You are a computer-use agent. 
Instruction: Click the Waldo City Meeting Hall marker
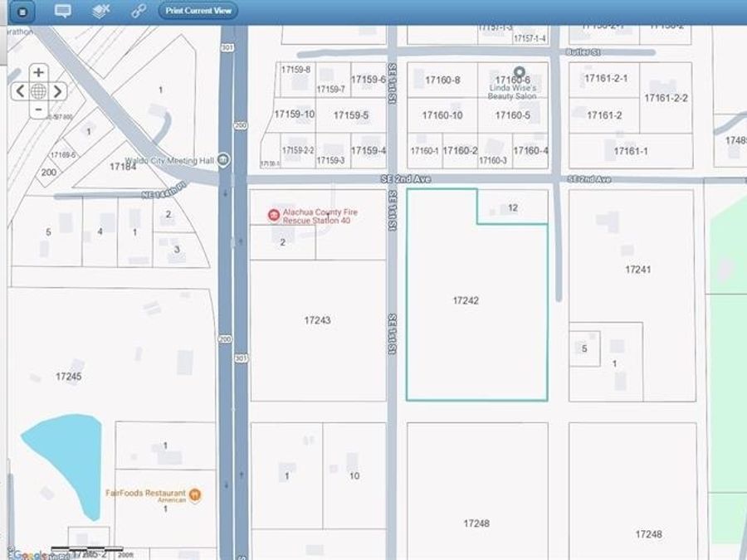[223, 160]
